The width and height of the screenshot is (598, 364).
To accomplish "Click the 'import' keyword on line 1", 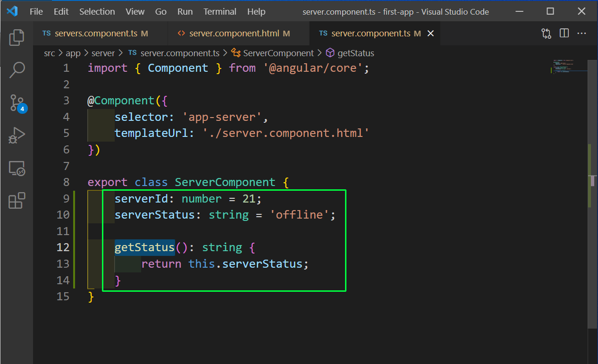I will tap(108, 68).
